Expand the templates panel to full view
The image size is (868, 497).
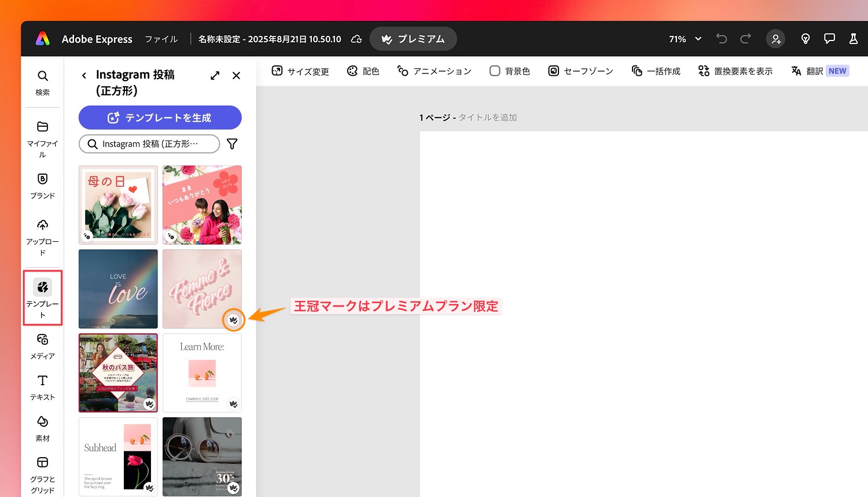[x=215, y=75]
